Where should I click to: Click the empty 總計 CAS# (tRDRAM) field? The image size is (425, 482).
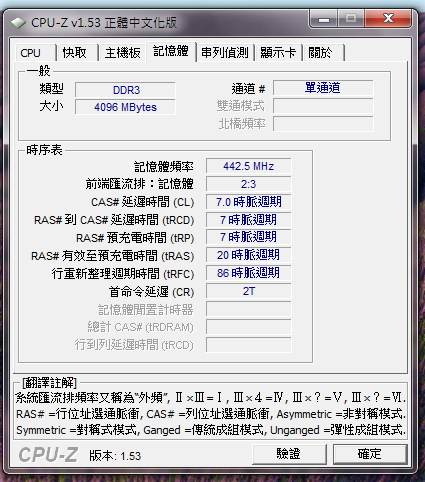(249, 327)
